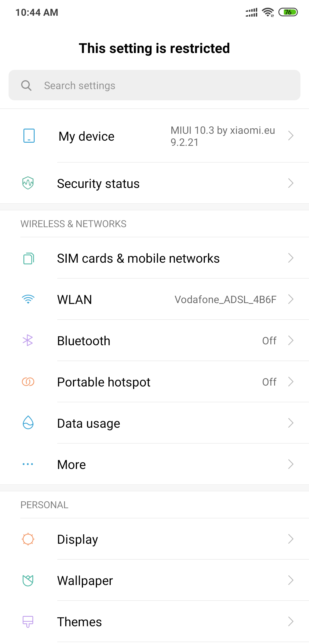The image size is (309, 644).
Task: Tap the Bluetooth icon
Action: 28,341
